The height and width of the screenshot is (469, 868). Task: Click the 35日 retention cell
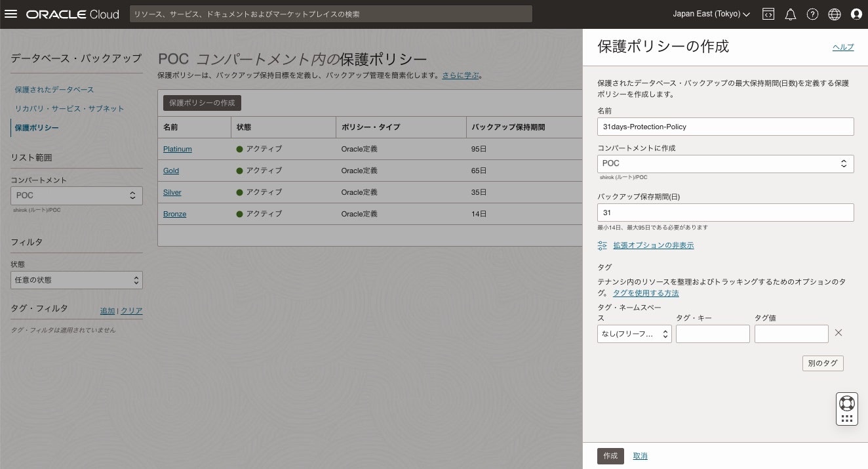coord(479,192)
